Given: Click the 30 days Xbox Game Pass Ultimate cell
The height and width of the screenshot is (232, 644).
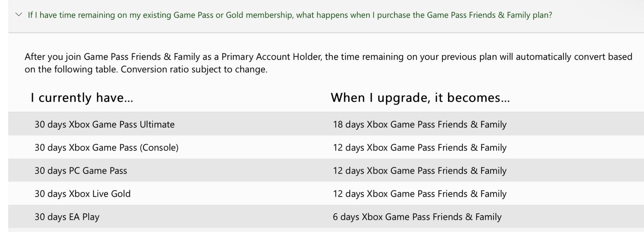Looking at the screenshot, I should coord(104,124).
